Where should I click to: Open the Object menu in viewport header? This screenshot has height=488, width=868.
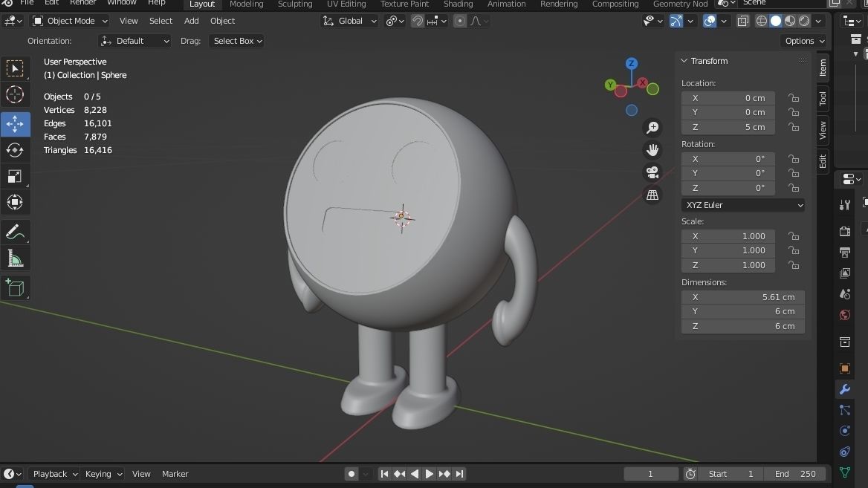click(x=222, y=21)
